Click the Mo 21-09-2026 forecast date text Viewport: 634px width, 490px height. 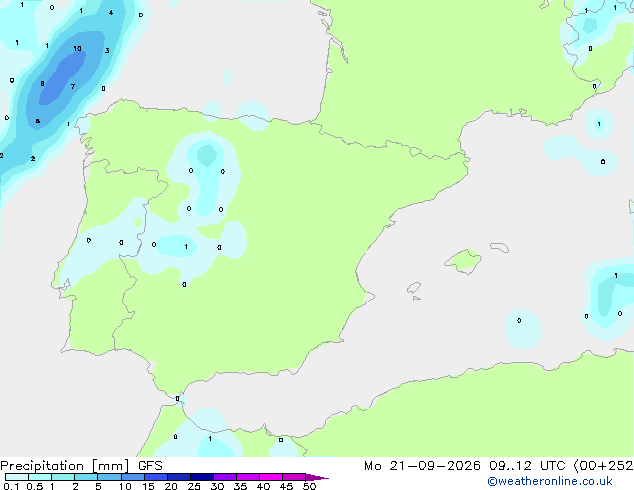pyautogui.click(x=422, y=466)
